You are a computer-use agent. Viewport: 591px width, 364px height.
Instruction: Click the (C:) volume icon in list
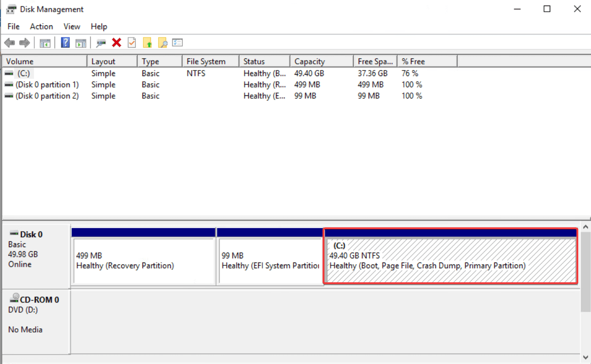(x=8, y=73)
